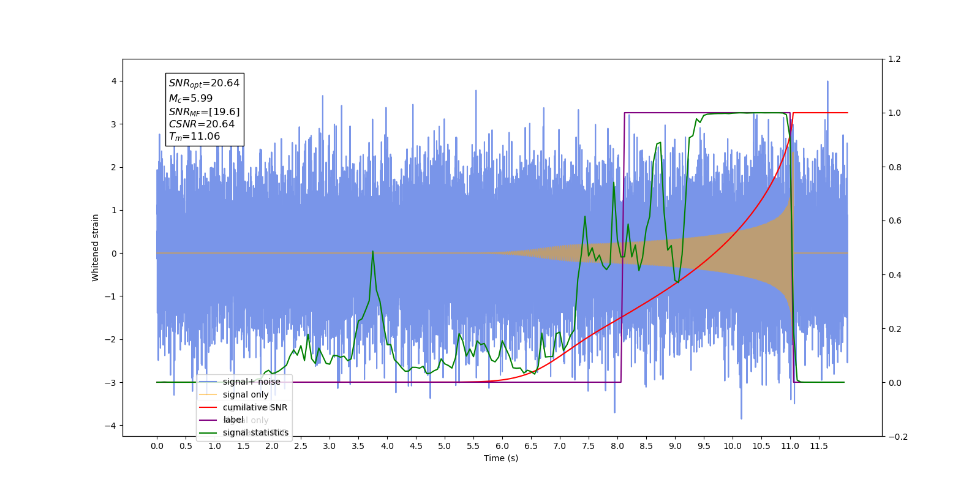Click the right y-axis tick label 0.8
Screen dimensions: 980x490
tap(895, 167)
